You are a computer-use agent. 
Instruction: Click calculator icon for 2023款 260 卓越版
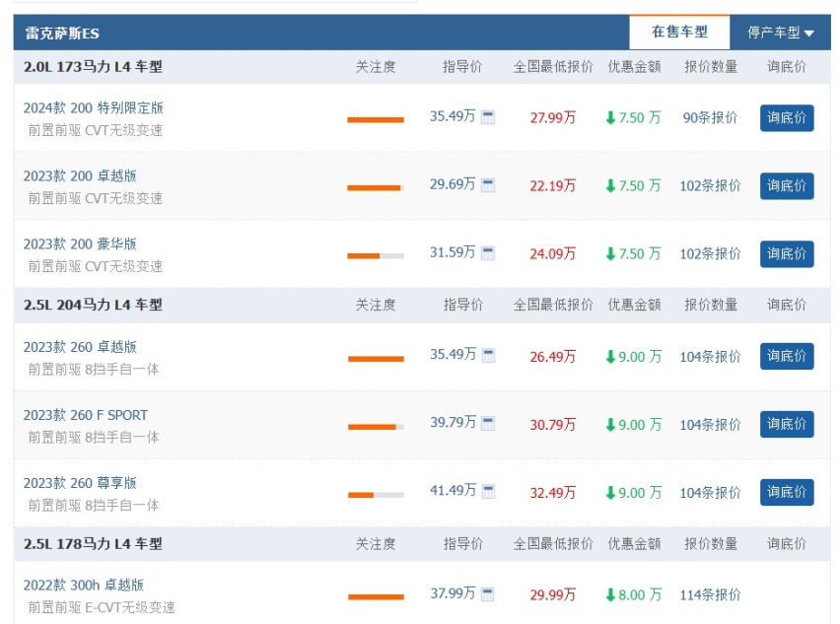point(488,355)
